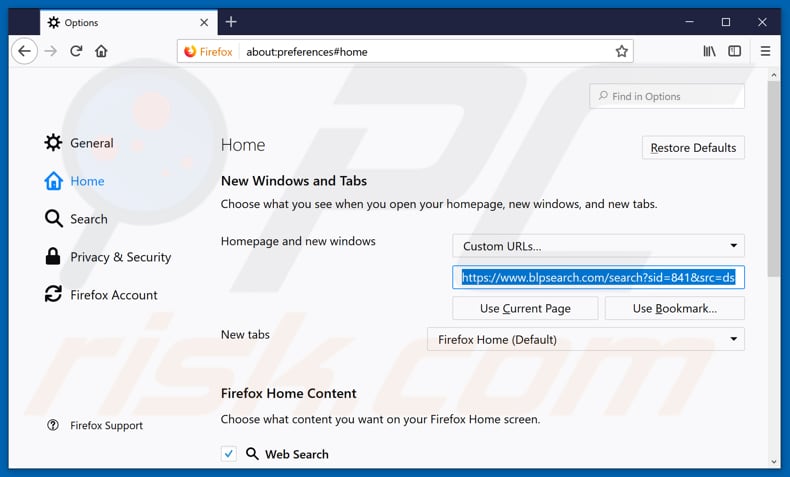Open the Library icon in the toolbar

tap(709, 51)
